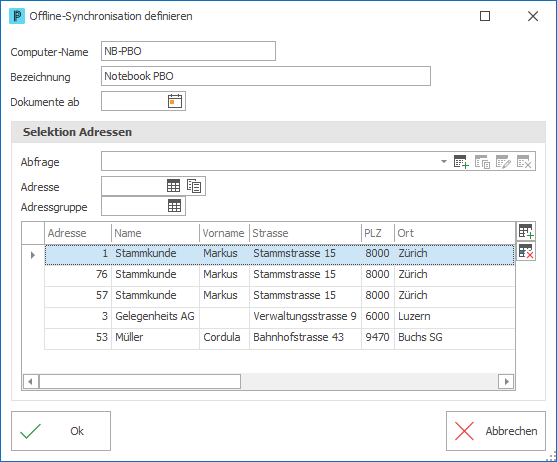
Task: Select the Müller row
Action: (x=280, y=338)
